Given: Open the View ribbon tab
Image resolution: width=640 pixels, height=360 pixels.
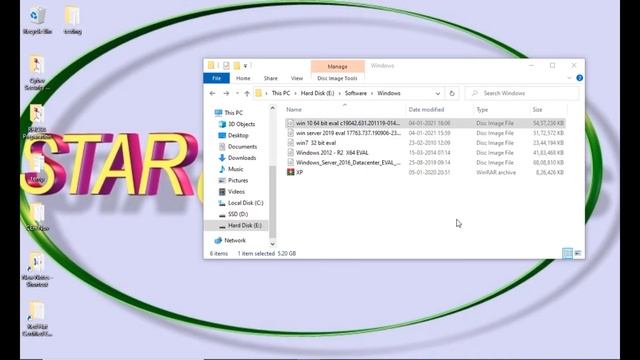Looking at the screenshot, I should click(297, 78).
